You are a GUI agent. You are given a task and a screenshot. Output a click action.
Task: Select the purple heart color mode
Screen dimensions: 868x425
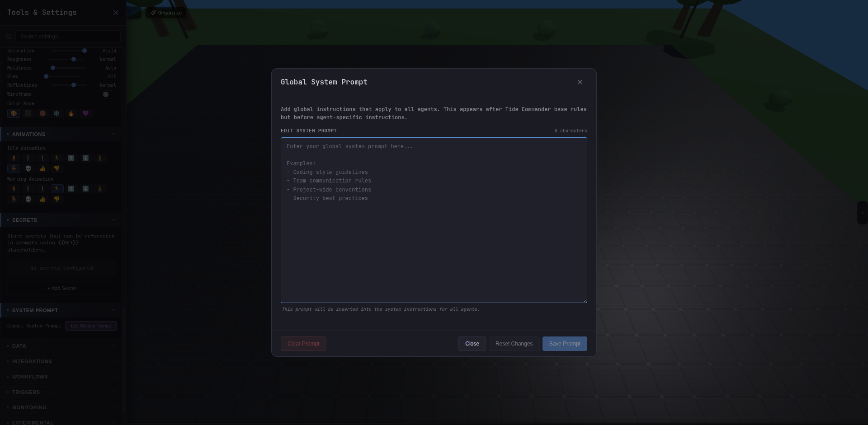[86, 113]
